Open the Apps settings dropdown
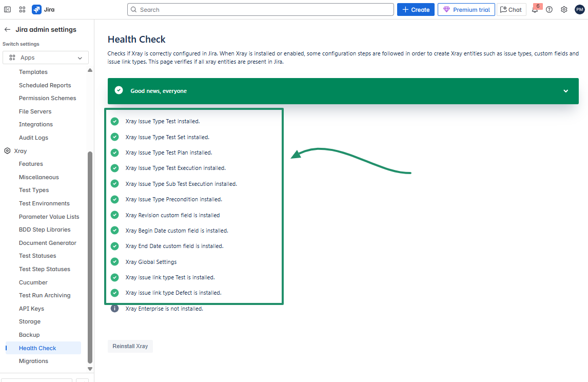The image size is (588, 382). [x=46, y=58]
